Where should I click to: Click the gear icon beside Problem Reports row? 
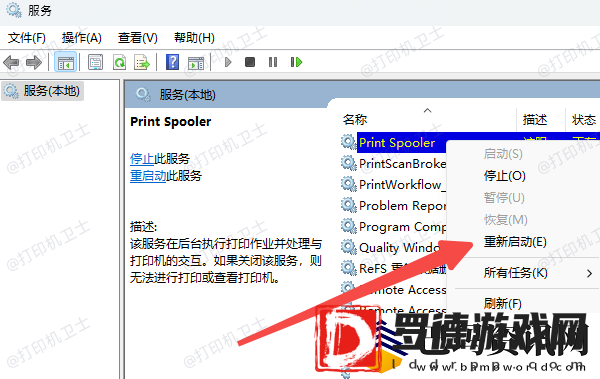(x=348, y=205)
